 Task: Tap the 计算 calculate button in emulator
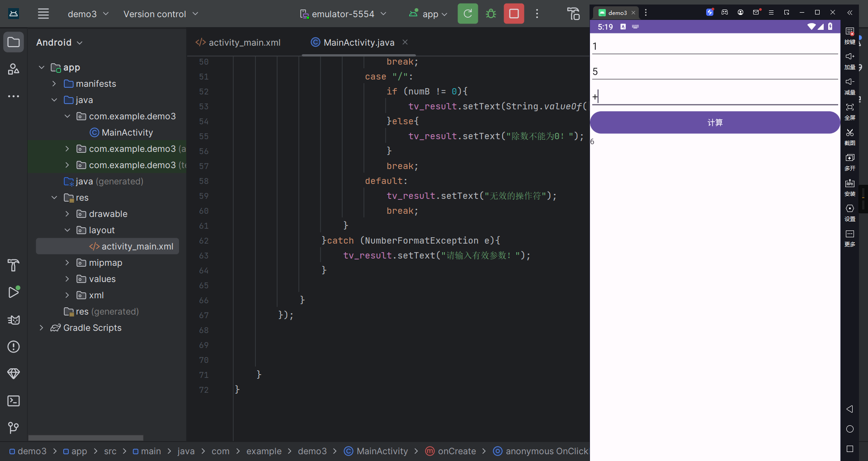[x=715, y=122]
